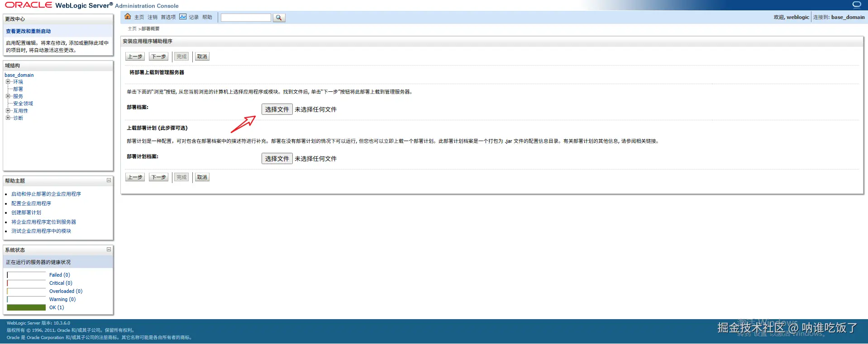Click the record icon next to 记录
Viewport: 868px width, 344px height.
tap(183, 17)
